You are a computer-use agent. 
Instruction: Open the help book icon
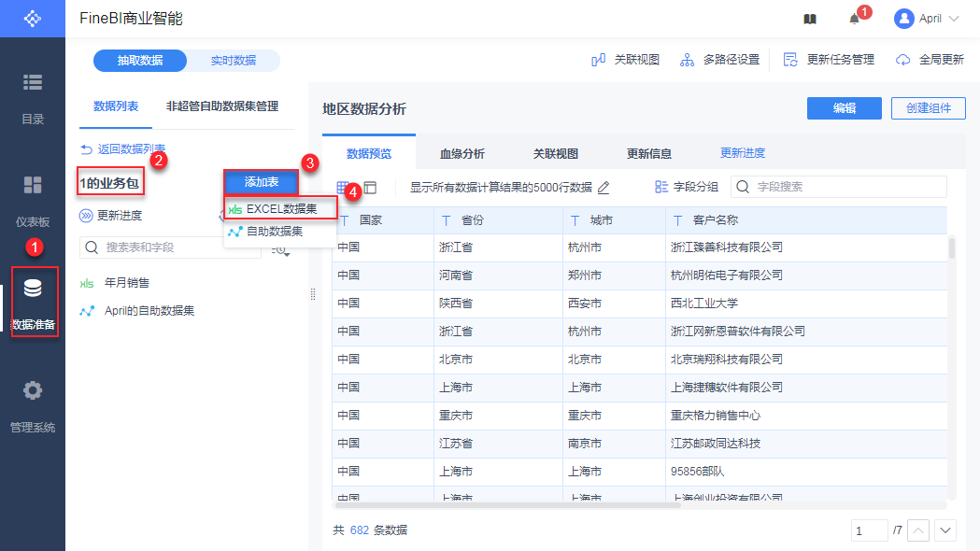[x=810, y=19]
